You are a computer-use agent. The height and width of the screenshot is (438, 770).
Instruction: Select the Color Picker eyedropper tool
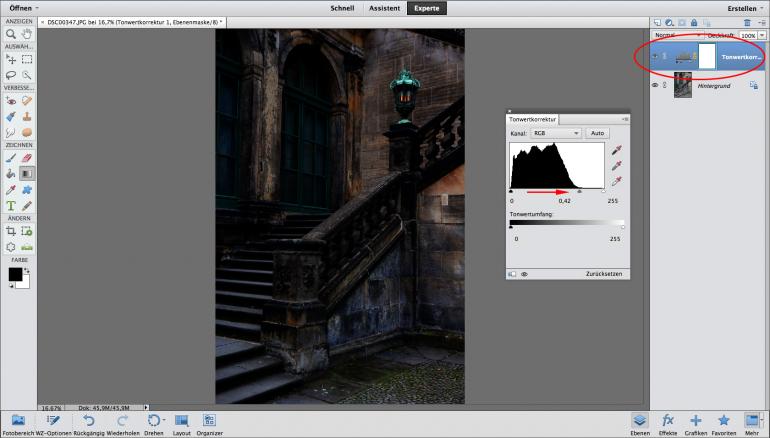11,190
